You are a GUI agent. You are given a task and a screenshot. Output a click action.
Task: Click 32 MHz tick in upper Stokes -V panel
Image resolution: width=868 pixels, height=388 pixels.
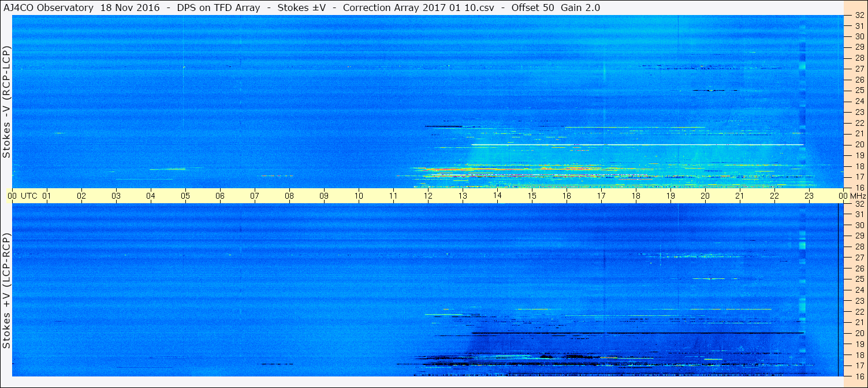[x=859, y=16]
